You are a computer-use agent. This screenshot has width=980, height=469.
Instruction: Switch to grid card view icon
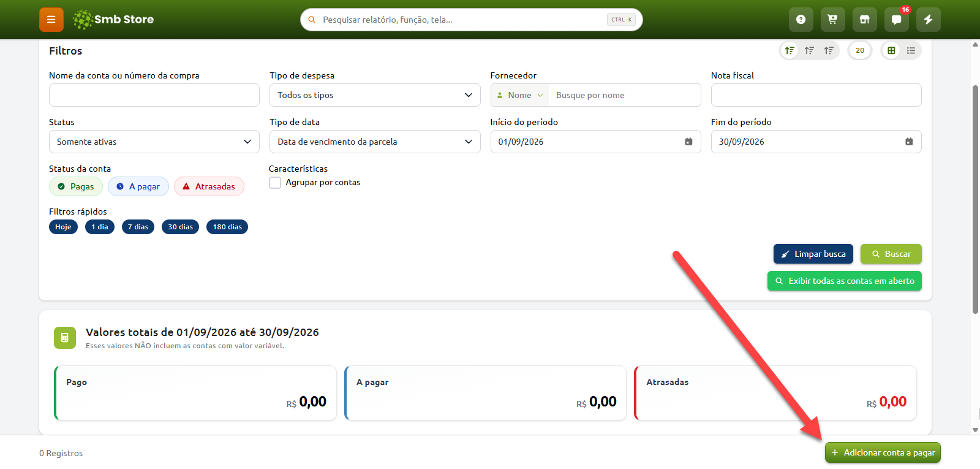[x=891, y=50]
